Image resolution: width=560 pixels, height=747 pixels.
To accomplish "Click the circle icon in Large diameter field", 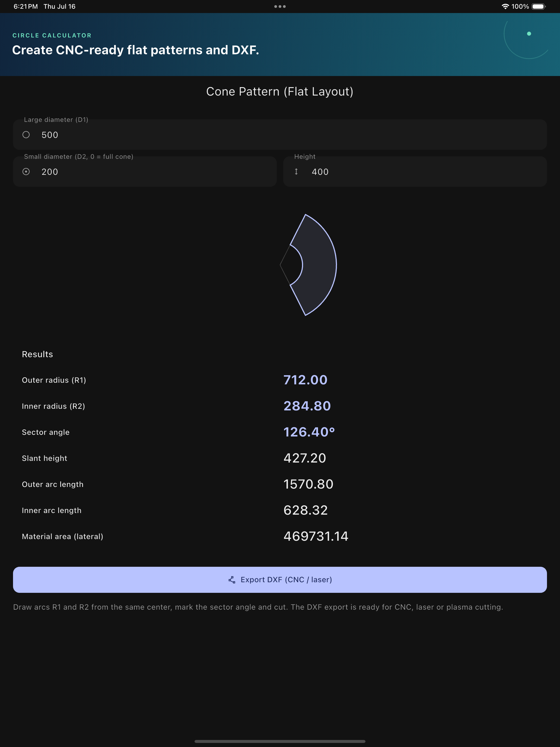I will click(x=26, y=135).
